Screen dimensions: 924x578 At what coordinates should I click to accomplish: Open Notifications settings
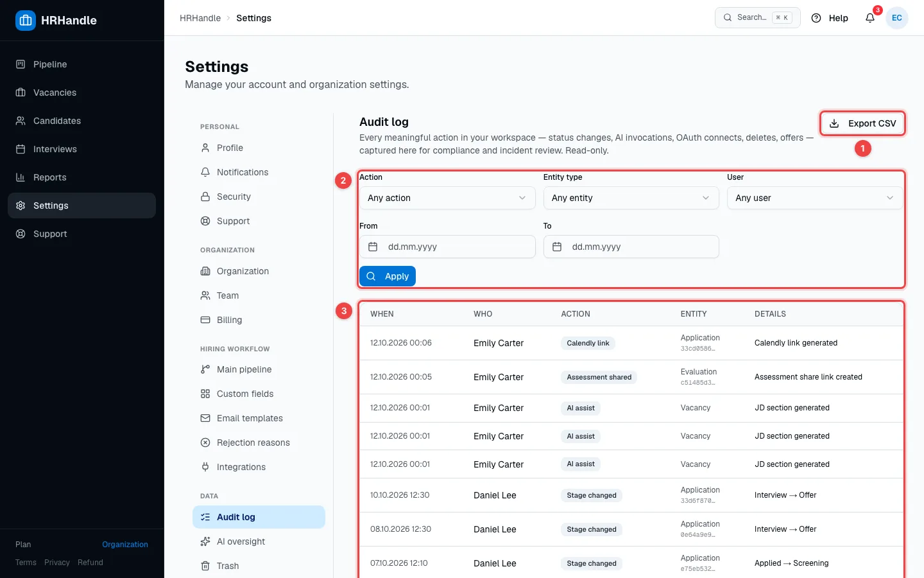click(x=259, y=172)
